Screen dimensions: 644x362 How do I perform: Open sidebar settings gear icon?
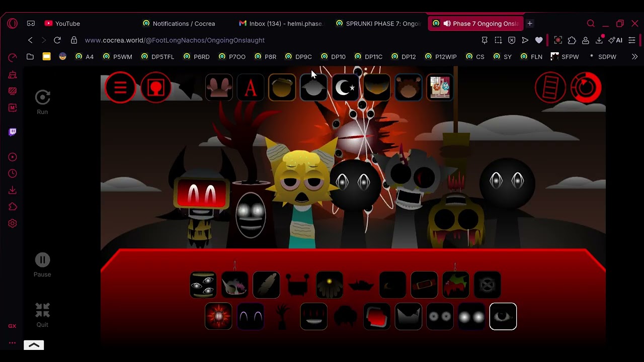point(13,224)
